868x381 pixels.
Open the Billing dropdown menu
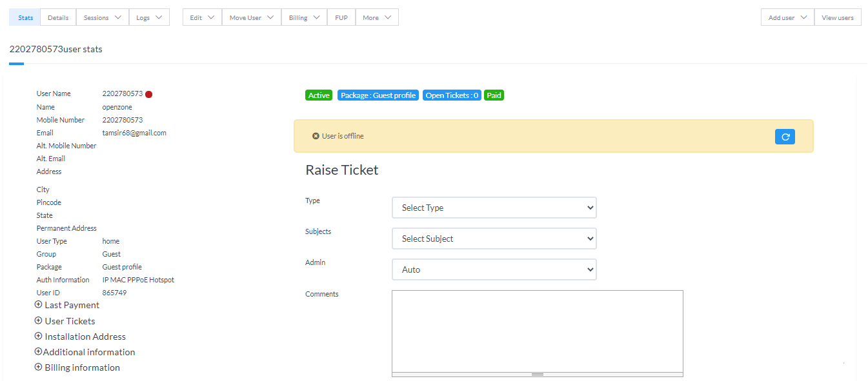click(303, 17)
